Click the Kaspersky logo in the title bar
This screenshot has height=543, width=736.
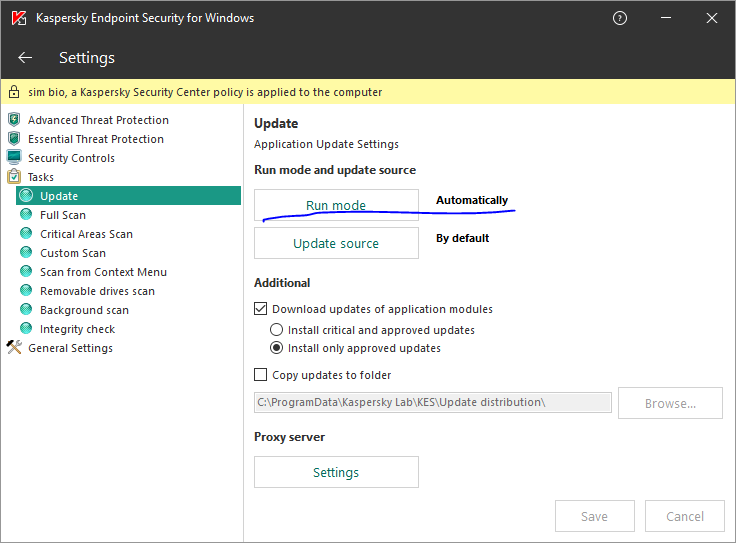click(19, 18)
